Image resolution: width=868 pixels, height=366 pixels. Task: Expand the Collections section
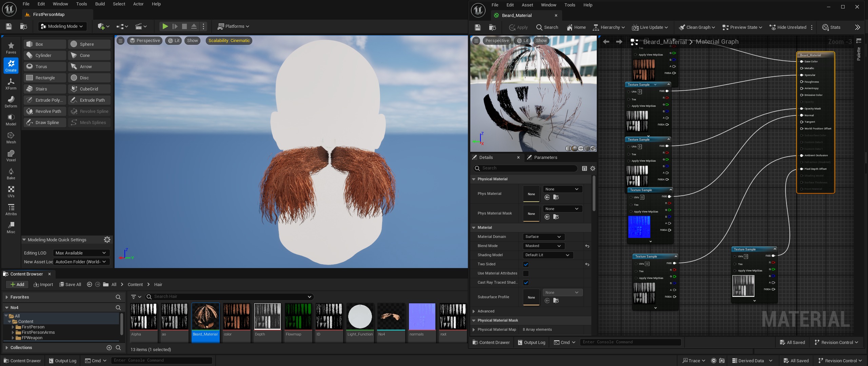point(6,347)
